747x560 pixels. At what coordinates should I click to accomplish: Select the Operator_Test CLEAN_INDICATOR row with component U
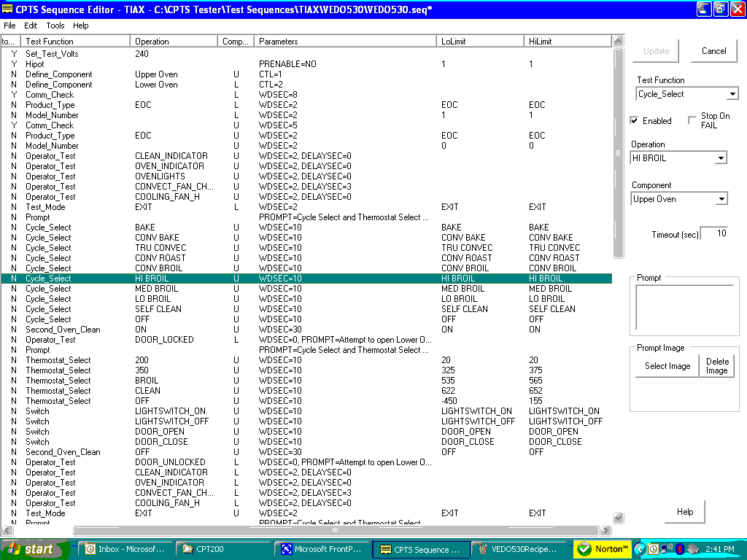pyautogui.click(x=306, y=156)
